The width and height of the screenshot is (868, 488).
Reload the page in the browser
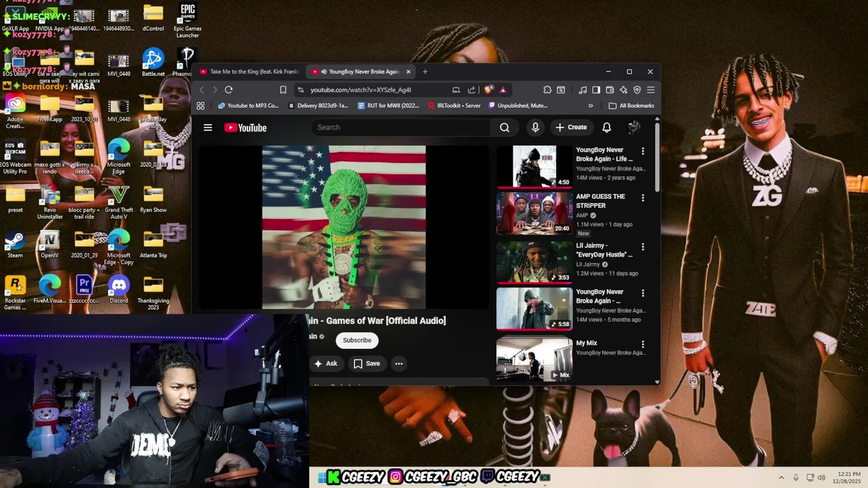point(229,89)
